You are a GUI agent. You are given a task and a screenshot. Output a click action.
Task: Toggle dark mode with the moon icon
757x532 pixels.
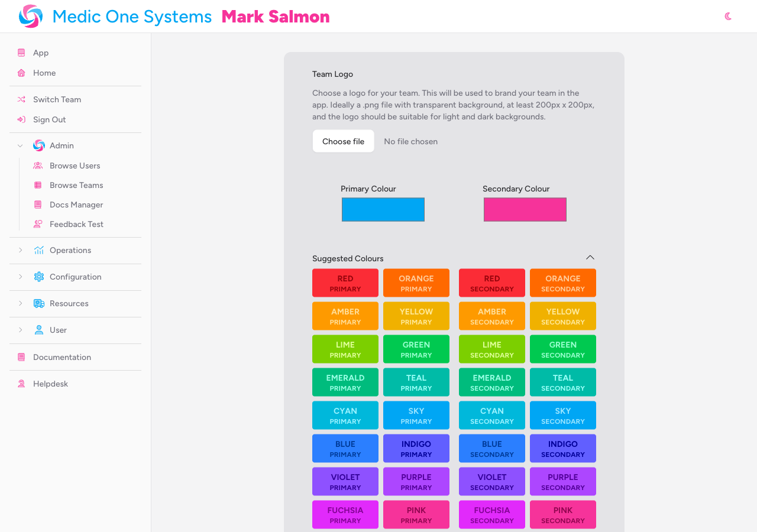coord(727,16)
